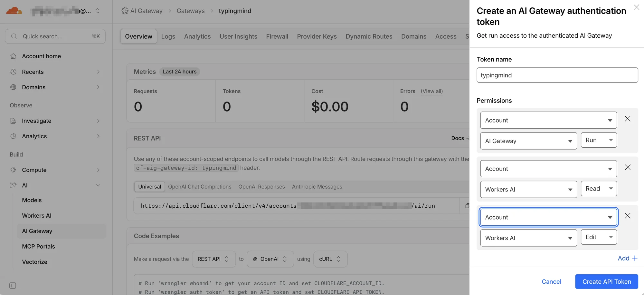Image resolution: width=644 pixels, height=295 pixels.
Task: Click the Recents clock icon
Action: pos(13,72)
